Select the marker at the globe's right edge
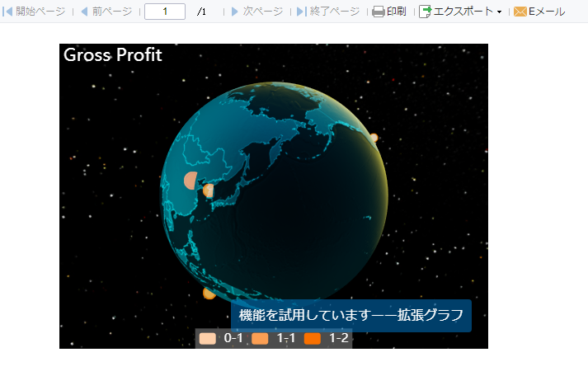 374,138
